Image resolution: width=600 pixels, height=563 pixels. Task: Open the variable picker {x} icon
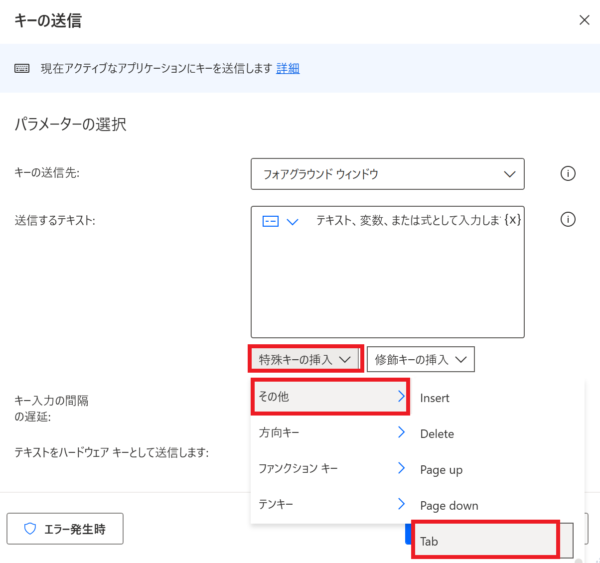(x=513, y=220)
